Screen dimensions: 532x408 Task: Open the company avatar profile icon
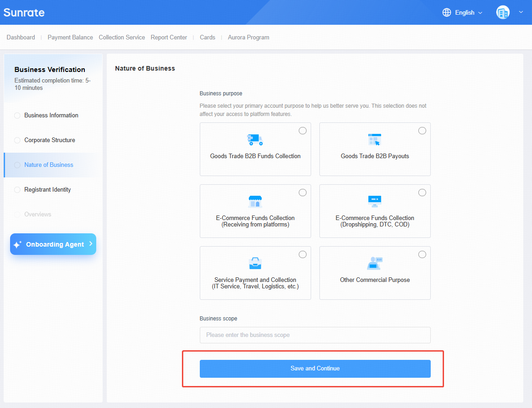pyautogui.click(x=503, y=12)
